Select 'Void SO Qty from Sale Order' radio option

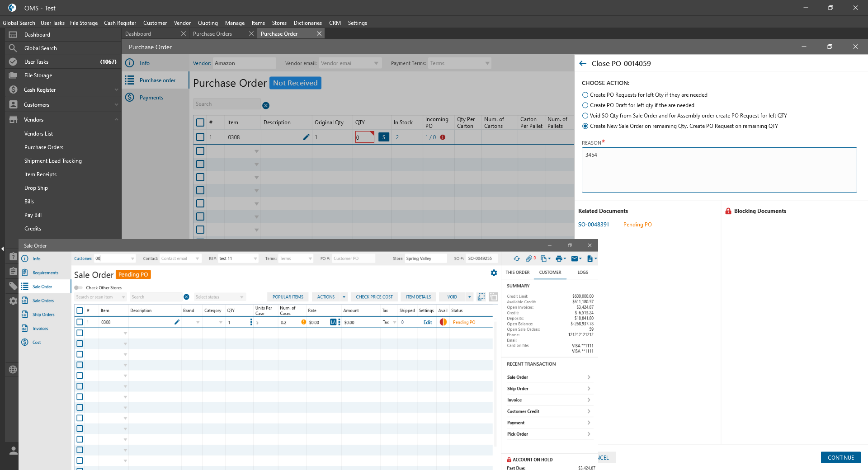[585, 116]
